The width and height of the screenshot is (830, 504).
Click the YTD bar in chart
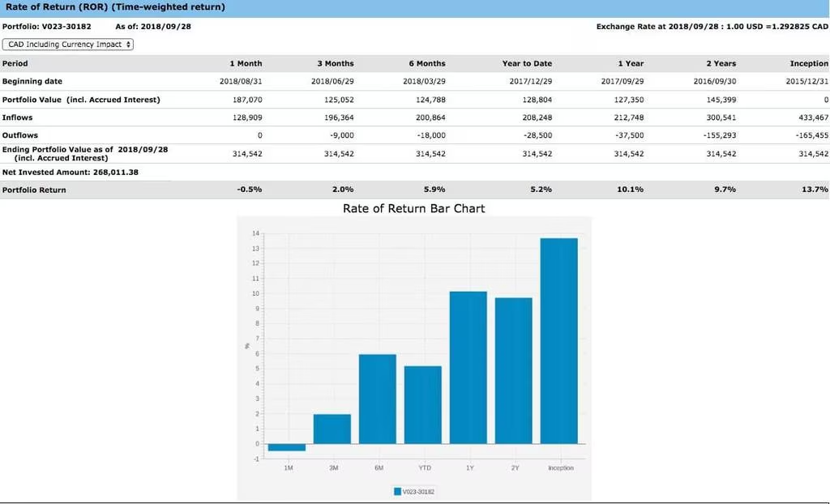pyautogui.click(x=423, y=404)
